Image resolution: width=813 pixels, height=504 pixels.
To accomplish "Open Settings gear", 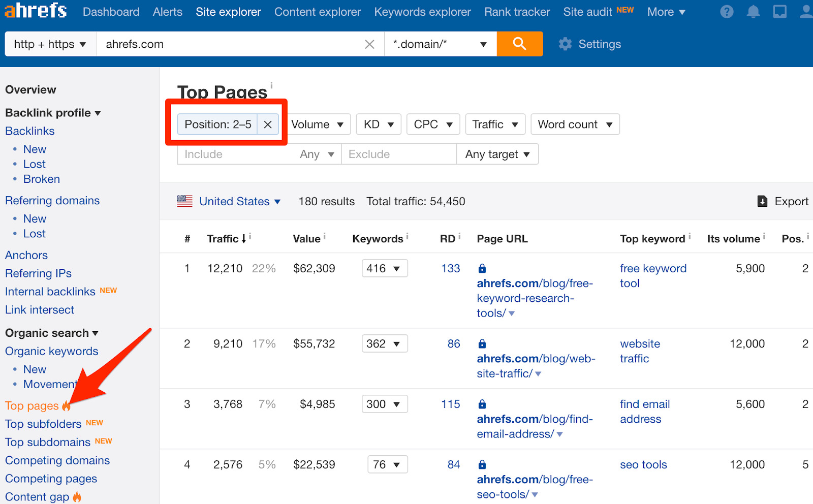I will tap(589, 44).
